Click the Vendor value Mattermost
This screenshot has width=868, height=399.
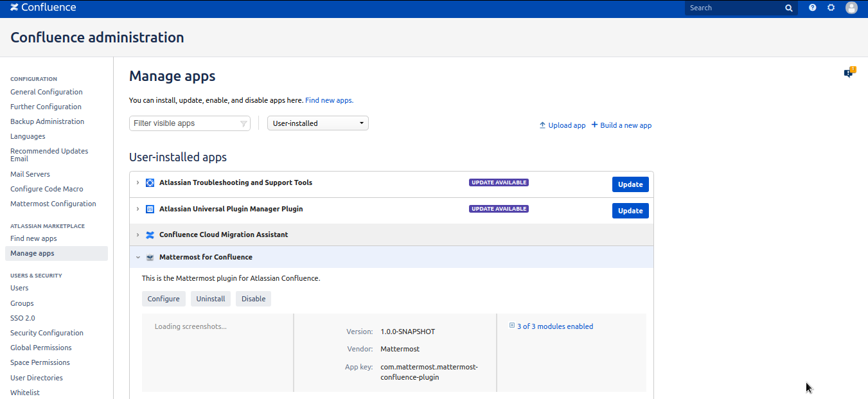coord(400,349)
